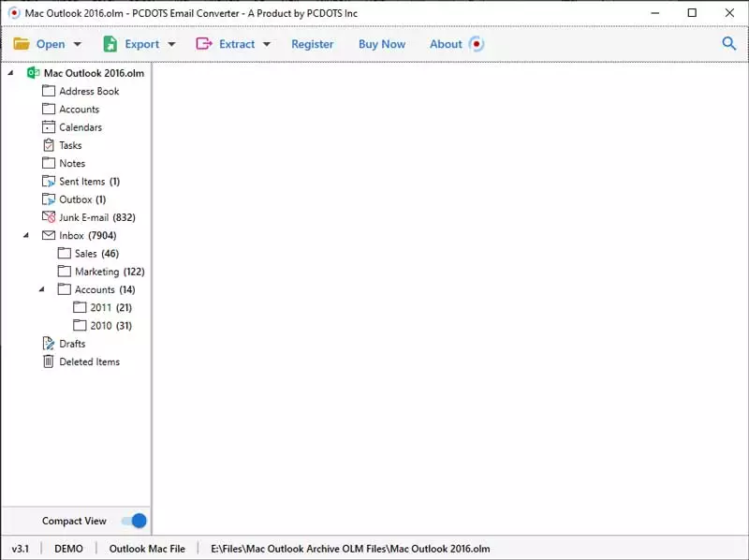Click the Outbox folder icon

49,199
